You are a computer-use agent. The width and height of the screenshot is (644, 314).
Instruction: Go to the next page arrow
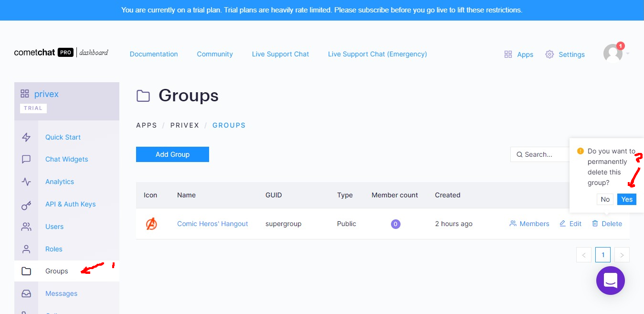622,255
